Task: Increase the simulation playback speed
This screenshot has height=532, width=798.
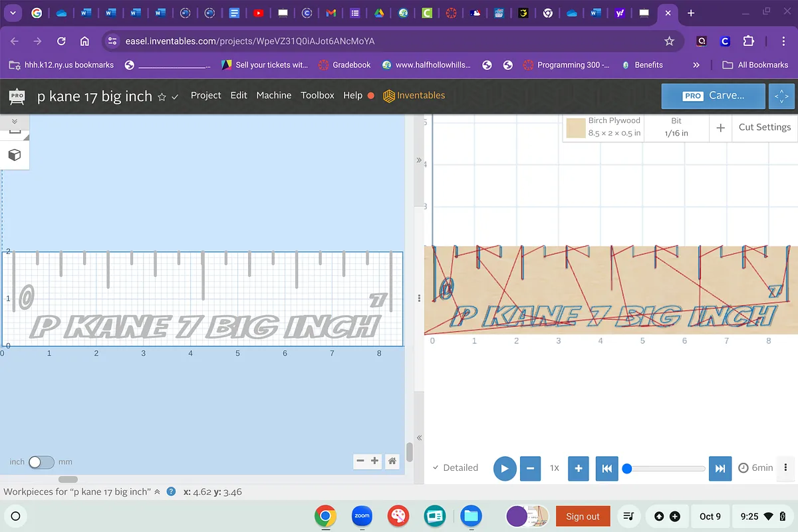Action: (x=578, y=468)
